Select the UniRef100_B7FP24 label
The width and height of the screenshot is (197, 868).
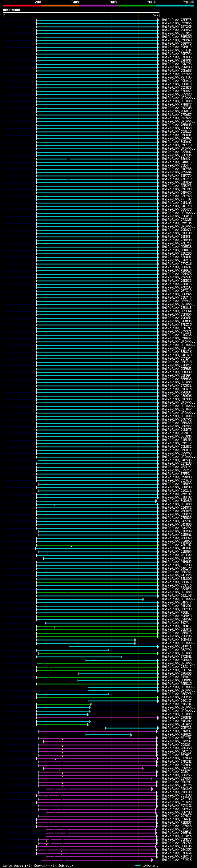tap(177, 474)
